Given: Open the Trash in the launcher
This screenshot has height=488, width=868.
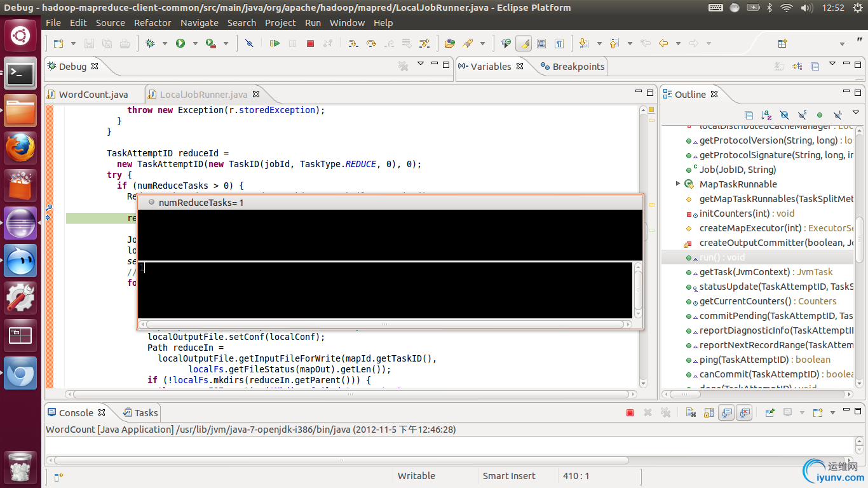Looking at the screenshot, I should [20, 466].
